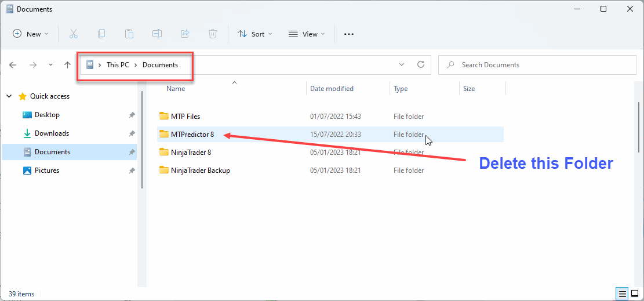Open address bar history dropdown

pyautogui.click(x=402, y=64)
